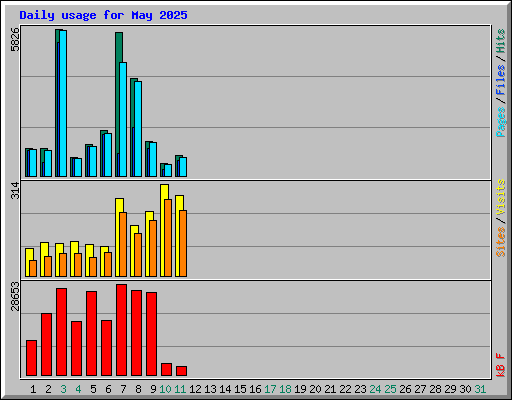
Task: Select day '30' on the x-axis
Action: pyautogui.click(x=465, y=389)
